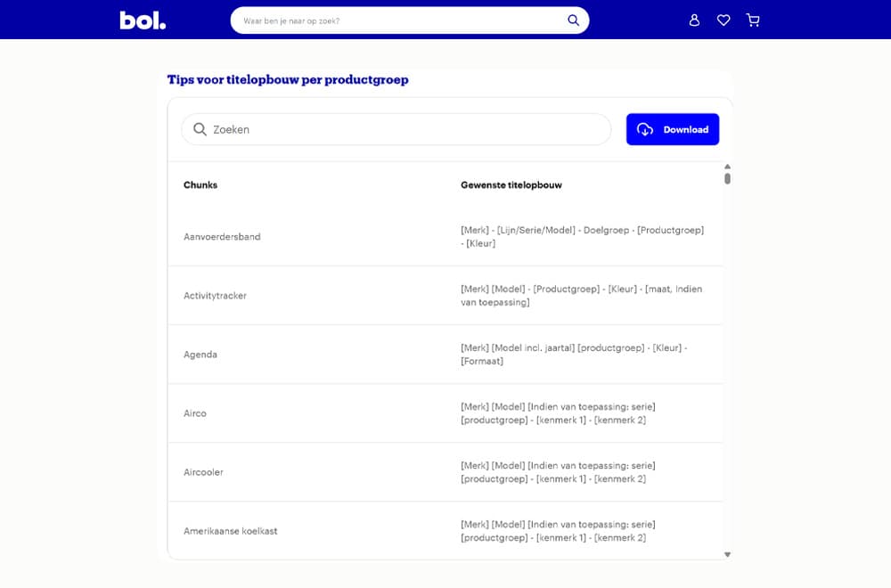This screenshot has height=588, width=891.
Task: Click the table scrollbar thumb
Action: (727, 178)
